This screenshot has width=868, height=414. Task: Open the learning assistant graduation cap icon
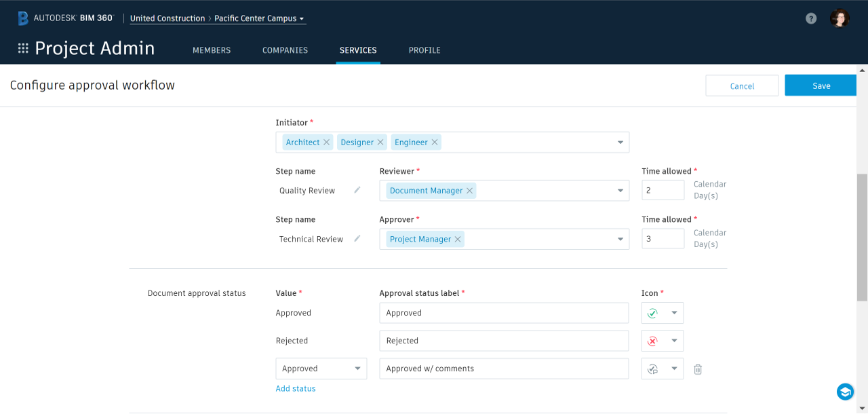[x=845, y=392]
